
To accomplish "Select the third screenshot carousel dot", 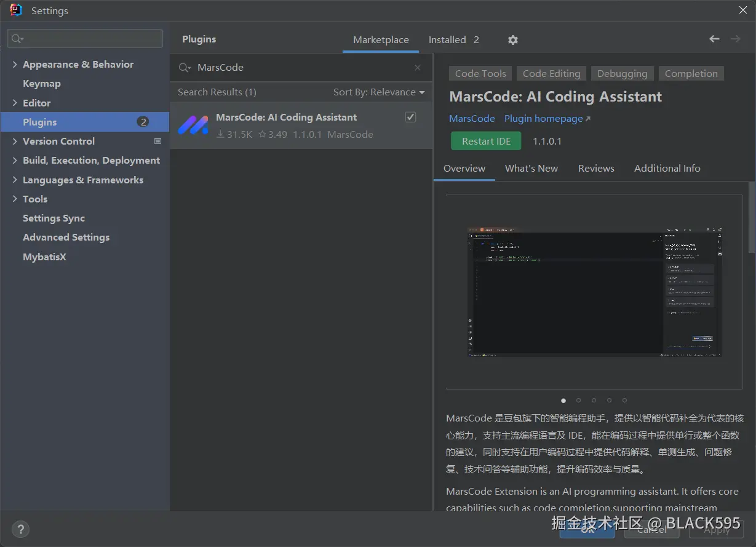I will tap(594, 401).
